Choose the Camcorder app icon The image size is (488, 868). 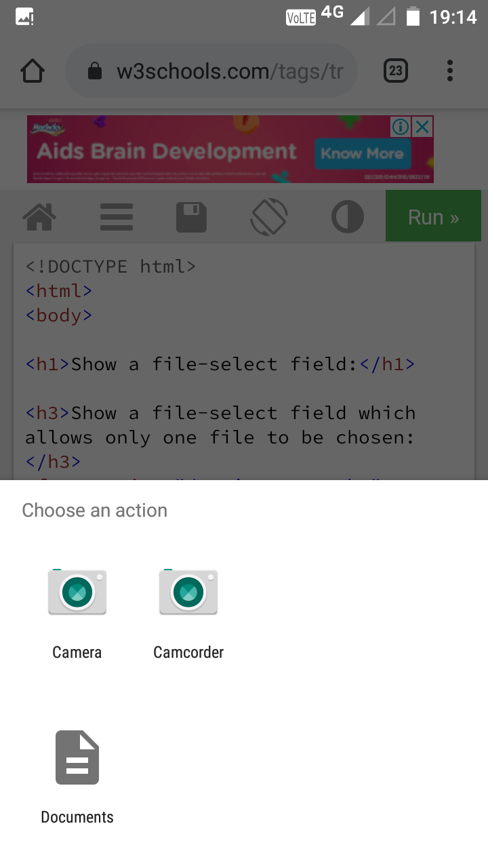pyautogui.click(x=188, y=592)
